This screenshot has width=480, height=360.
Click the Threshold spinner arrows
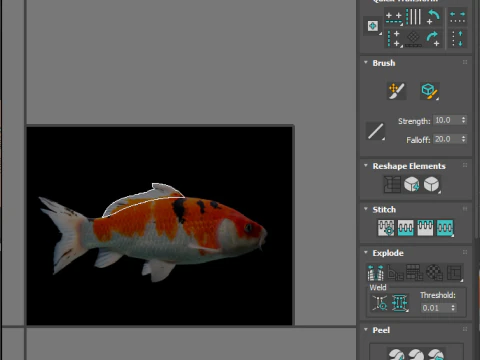pos(453,308)
